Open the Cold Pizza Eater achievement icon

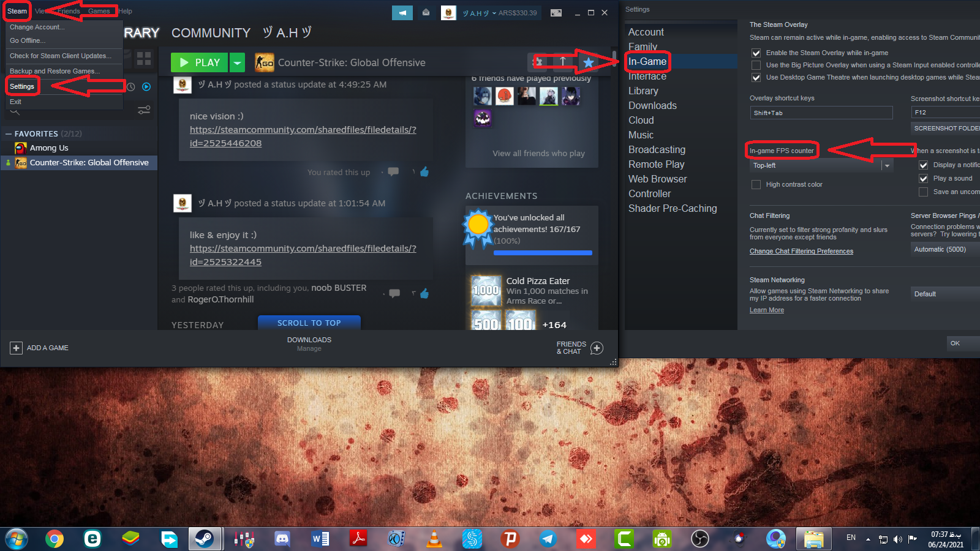coord(486,290)
